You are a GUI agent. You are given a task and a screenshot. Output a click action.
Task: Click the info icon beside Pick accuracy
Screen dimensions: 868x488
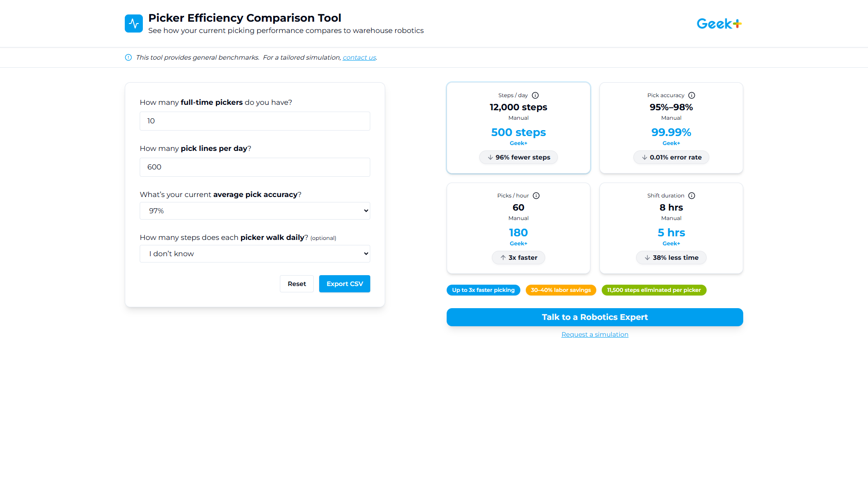tap(692, 95)
